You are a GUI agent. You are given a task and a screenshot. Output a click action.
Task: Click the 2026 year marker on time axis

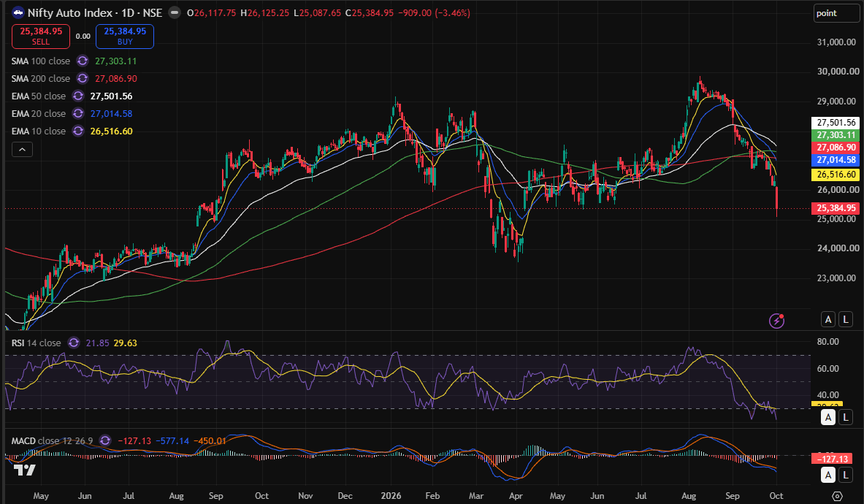pos(391,496)
